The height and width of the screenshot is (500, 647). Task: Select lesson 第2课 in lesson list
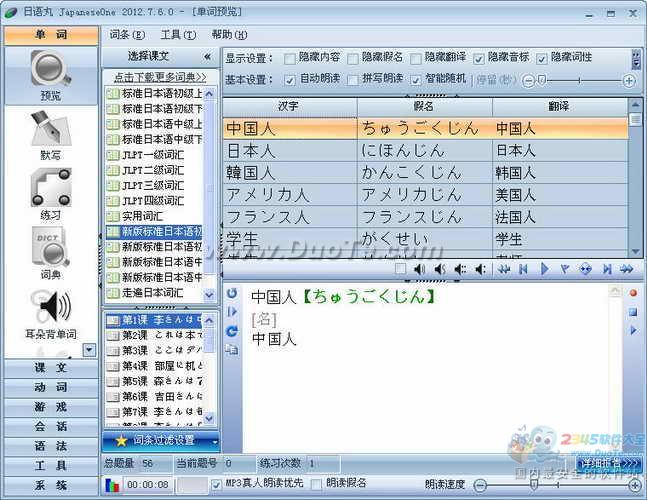tap(154, 335)
